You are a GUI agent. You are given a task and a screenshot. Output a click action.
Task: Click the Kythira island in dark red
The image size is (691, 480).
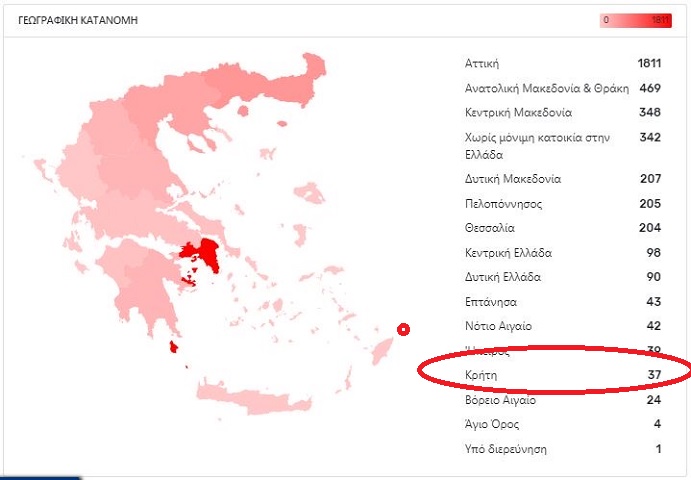(x=174, y=347)
